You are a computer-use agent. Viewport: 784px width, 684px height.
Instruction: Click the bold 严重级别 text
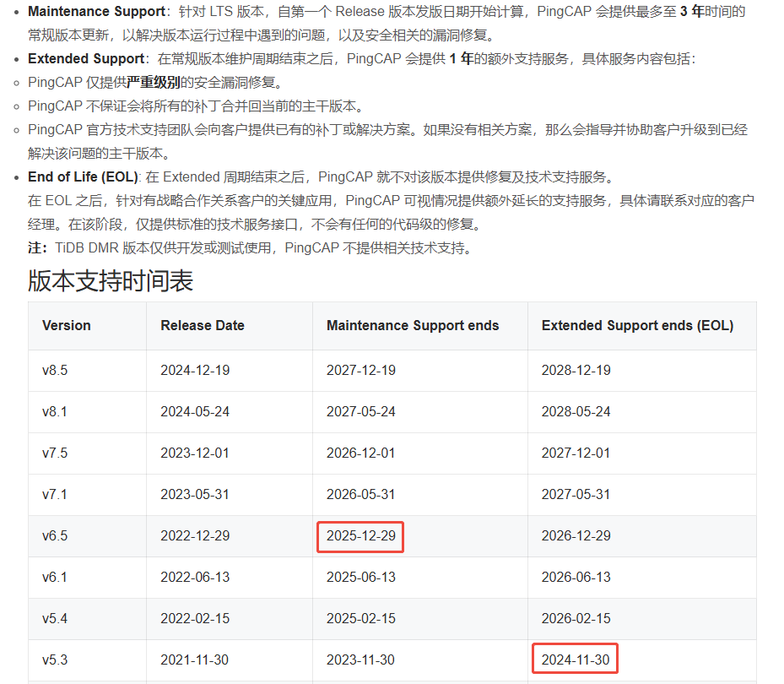pos(154,83)
